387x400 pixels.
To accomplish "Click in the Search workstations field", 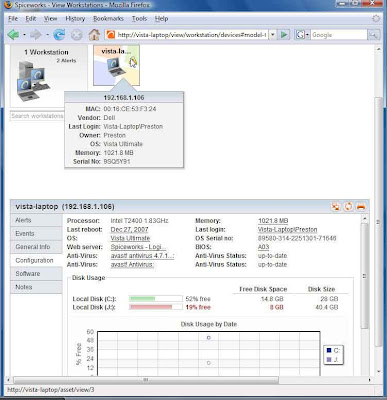I will [37, 116].
